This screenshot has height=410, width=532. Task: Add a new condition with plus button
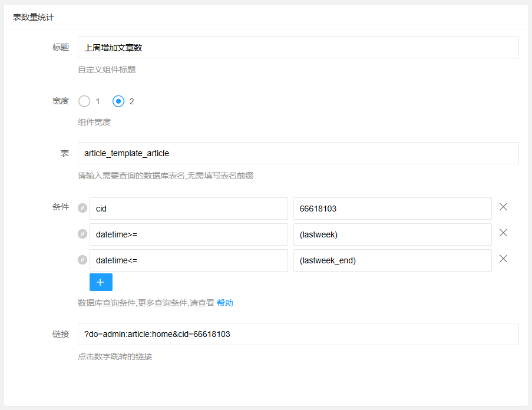point(101,282)
